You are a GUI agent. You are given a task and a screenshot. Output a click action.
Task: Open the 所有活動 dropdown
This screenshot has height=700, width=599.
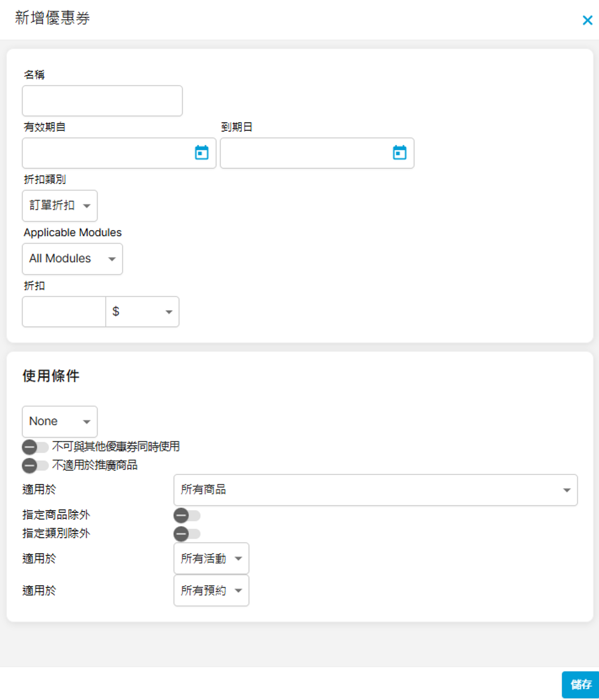pos(211,558)
